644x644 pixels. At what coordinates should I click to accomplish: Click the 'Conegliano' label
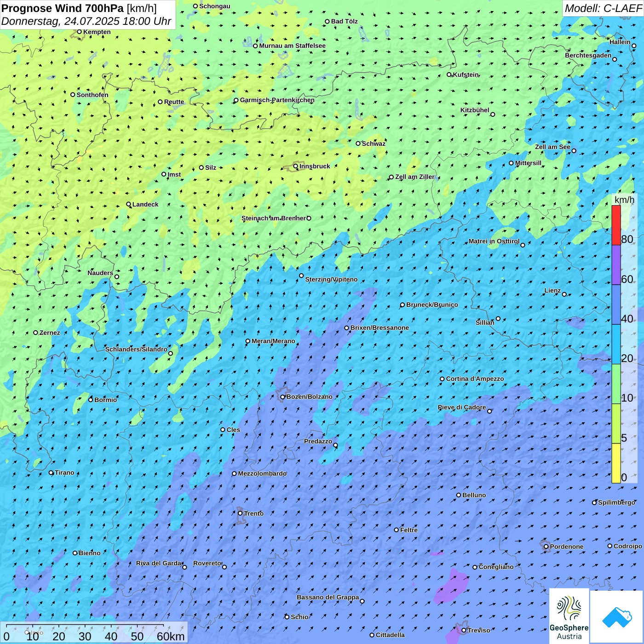pos(496,567)
